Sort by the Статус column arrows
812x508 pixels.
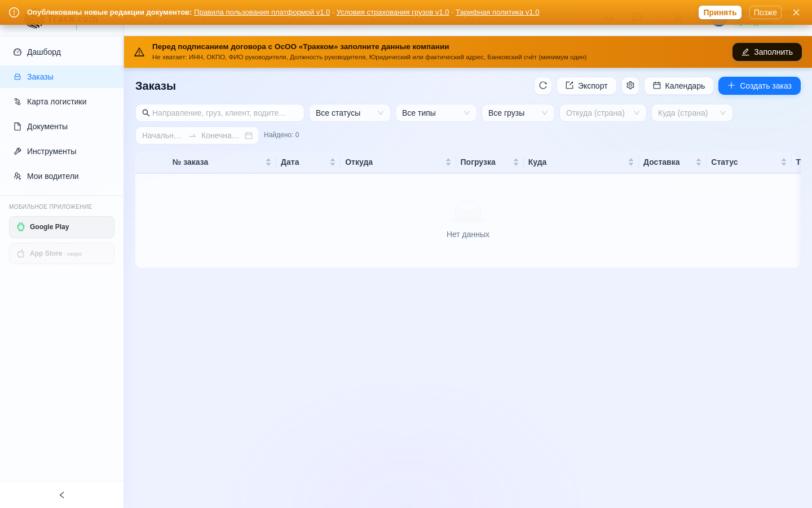click(784, 162)
